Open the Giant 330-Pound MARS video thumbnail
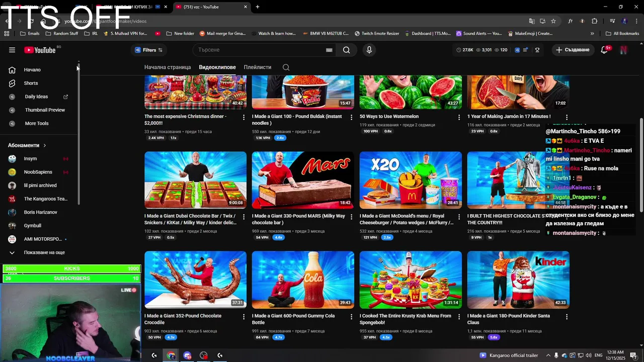Image resolution: width=644 pixels, height=362 pixels. (303, 180)
